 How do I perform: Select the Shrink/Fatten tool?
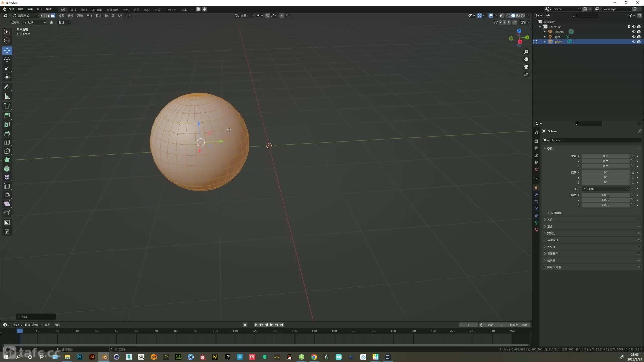click(7, 195)
